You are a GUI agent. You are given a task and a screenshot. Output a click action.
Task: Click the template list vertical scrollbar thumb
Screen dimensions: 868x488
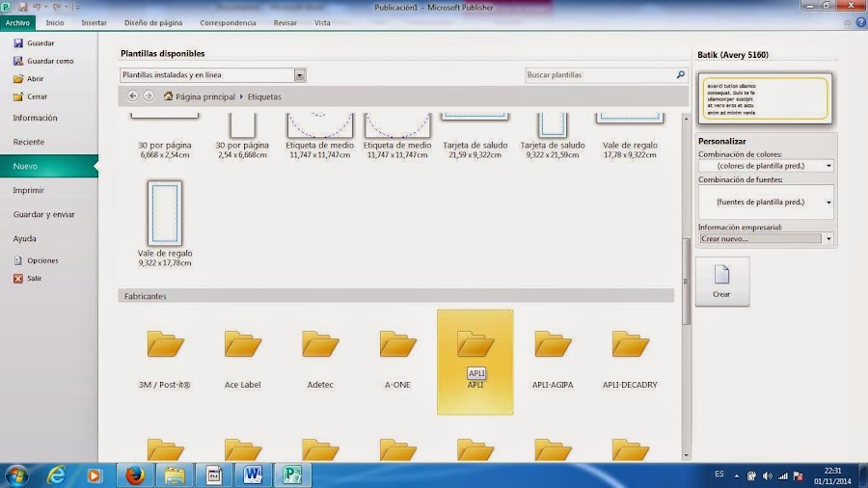click(686, 281)
